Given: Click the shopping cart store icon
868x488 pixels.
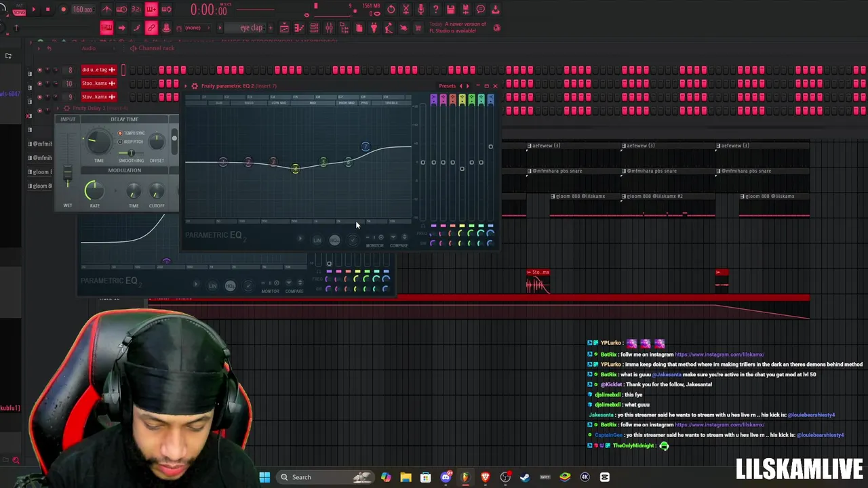Looking at the screenshot, I should [418, 28].
